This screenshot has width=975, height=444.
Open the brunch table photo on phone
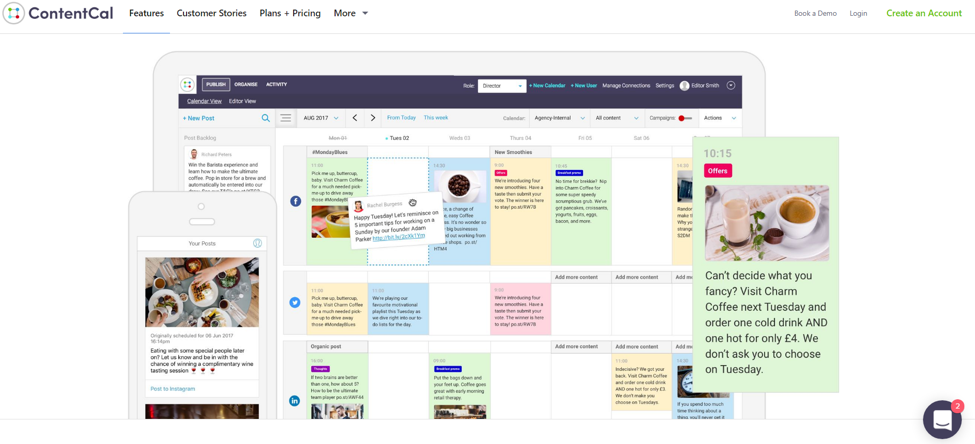pos(202,292)
